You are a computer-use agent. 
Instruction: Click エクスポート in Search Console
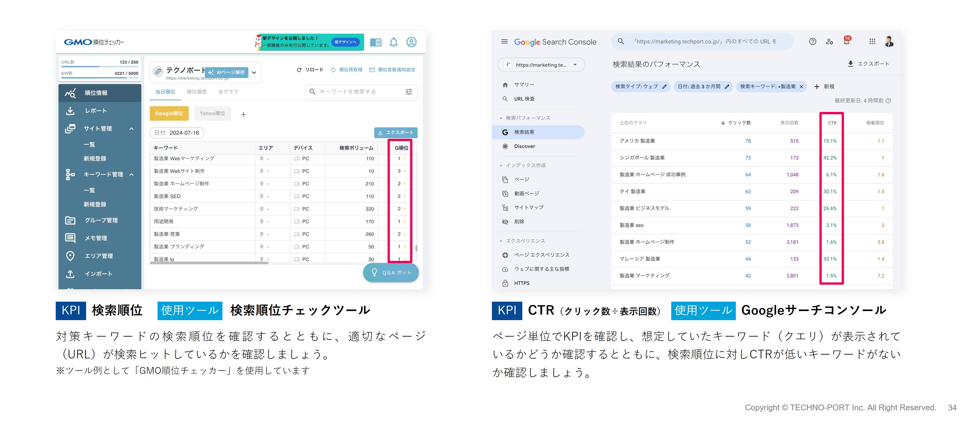(868, 64)
